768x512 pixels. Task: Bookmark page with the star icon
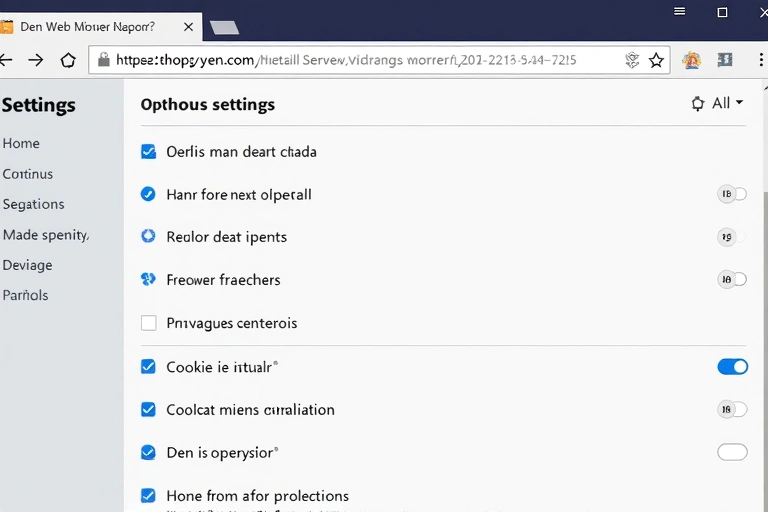click(656, 60)
